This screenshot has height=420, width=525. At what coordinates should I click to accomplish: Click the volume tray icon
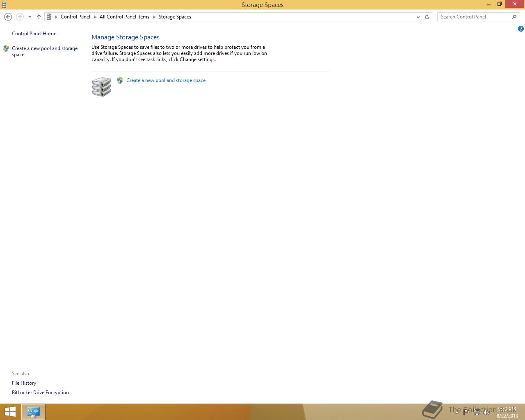tap(486, 412)
